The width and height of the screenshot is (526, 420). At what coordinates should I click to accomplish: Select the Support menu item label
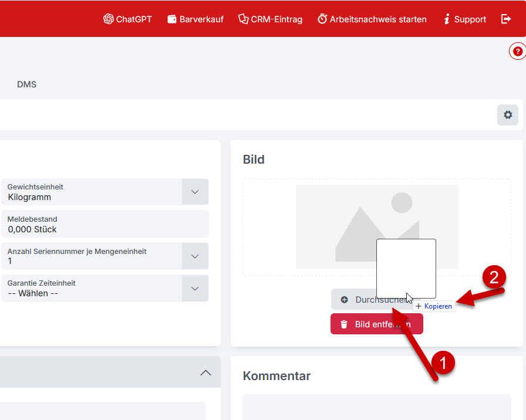pos(470,19)
